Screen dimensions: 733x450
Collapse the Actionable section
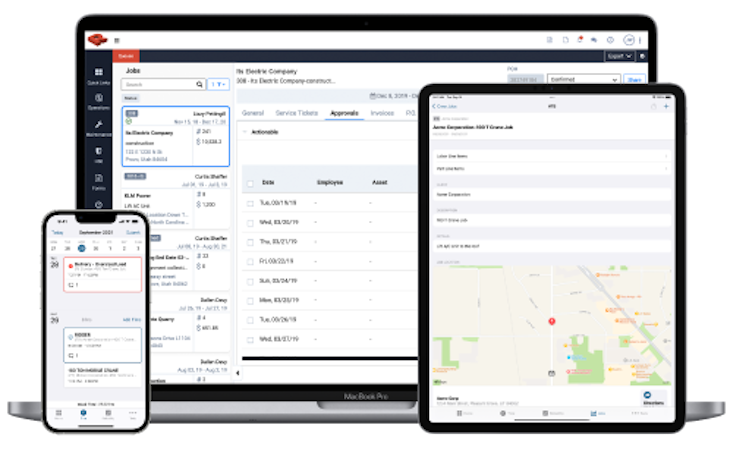point(245,132)
